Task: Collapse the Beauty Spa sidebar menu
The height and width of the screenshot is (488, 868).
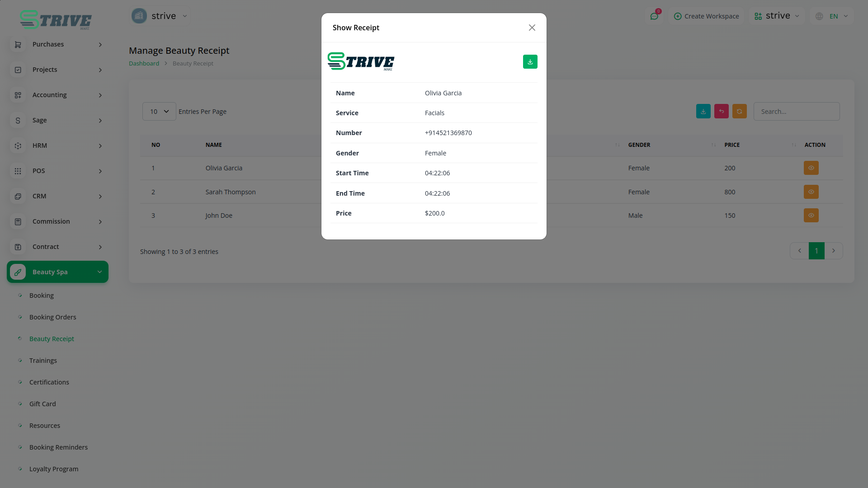Action: [57, 272]
